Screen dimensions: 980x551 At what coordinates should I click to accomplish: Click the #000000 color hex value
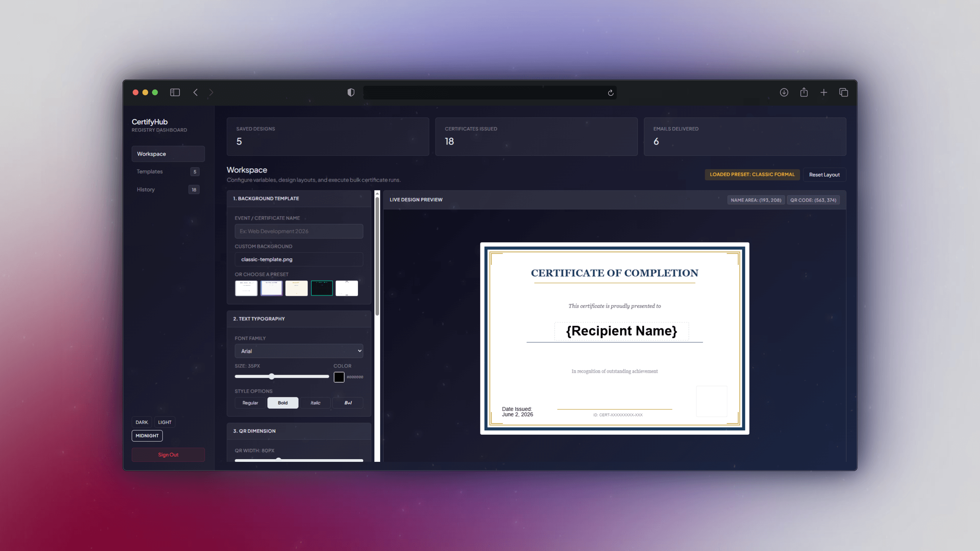(355, 377)
